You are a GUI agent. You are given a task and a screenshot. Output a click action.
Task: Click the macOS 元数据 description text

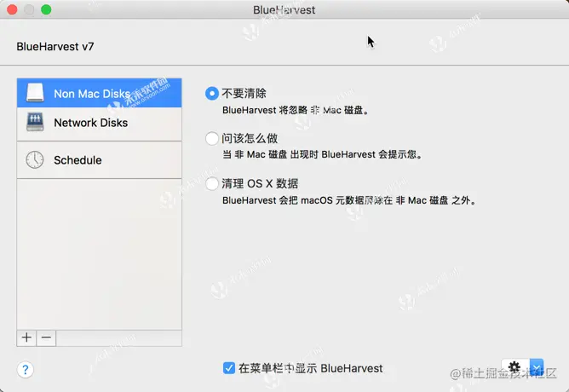(349, 200)
